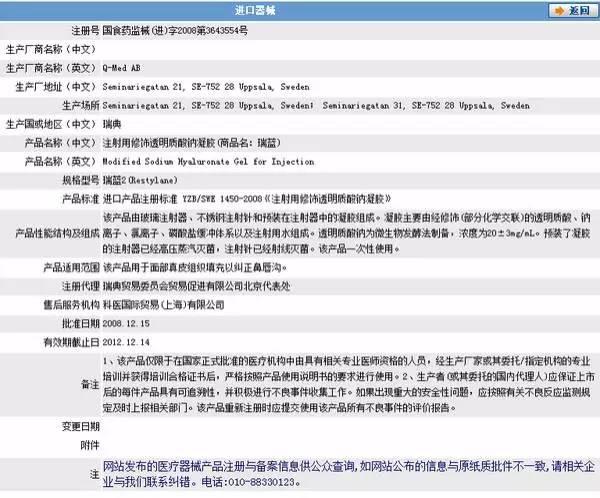Click the 有效期截止日 label

tap(72, 342)
